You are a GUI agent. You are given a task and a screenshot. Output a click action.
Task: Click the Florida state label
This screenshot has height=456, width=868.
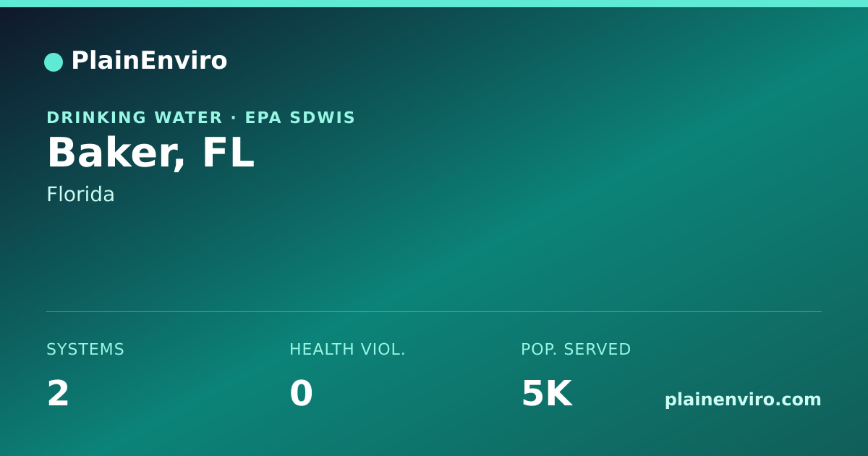coord(80,195)
